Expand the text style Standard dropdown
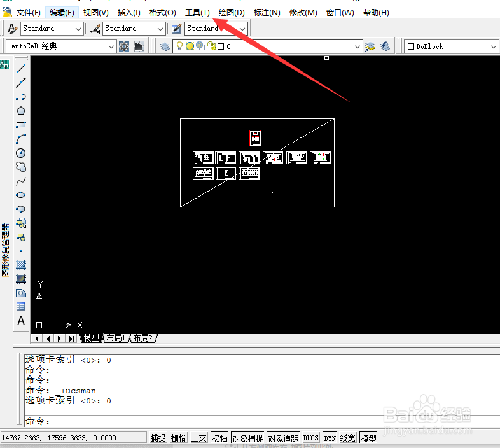 tap(78, 29)
